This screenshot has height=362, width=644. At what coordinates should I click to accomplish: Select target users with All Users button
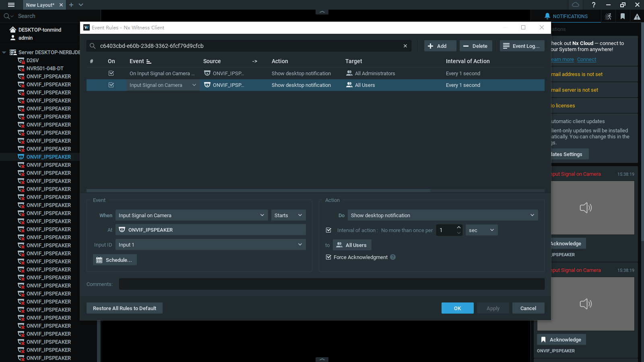[x=352, y=245]
